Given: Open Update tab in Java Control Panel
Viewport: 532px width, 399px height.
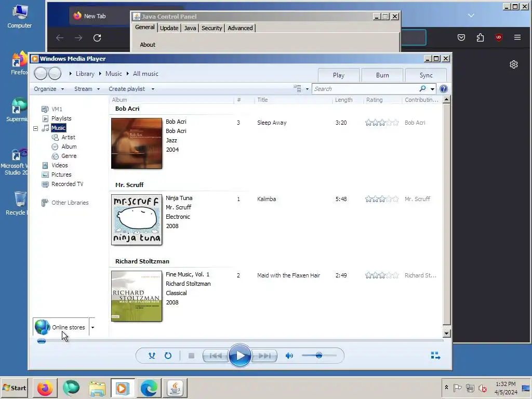Looking at the screenshot, I should [169, 28].
